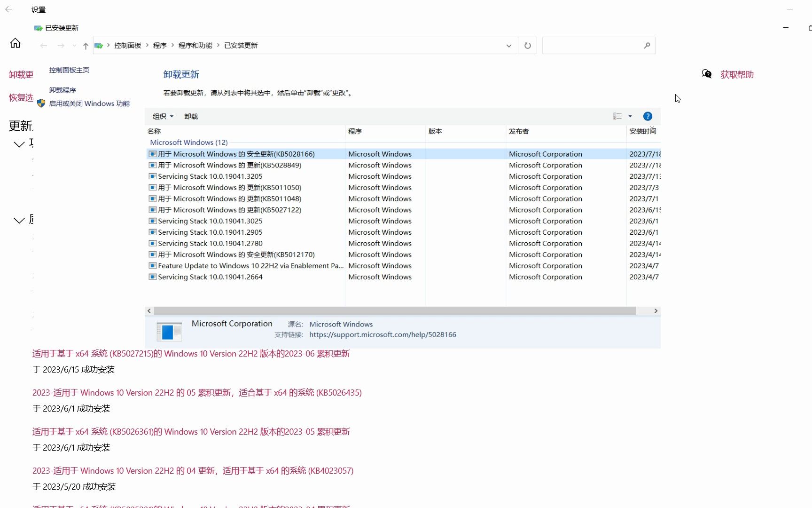Select the KB5011050 update row icon

coord(153,187)
